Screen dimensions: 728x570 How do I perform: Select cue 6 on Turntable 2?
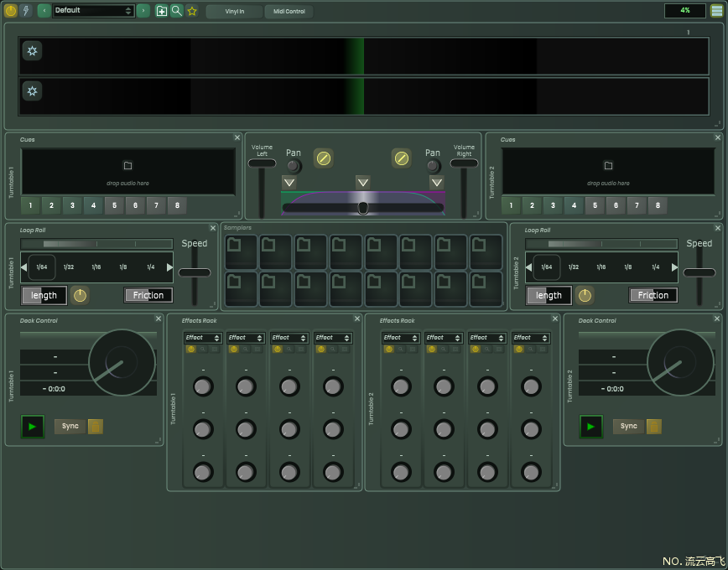[616, 205]
